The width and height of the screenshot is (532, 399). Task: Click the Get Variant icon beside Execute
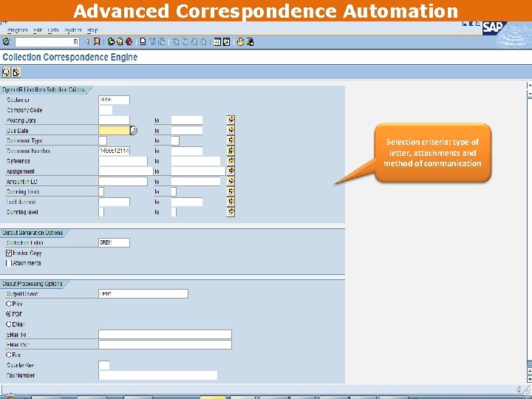pyautogui.click(x=16, y=72)
